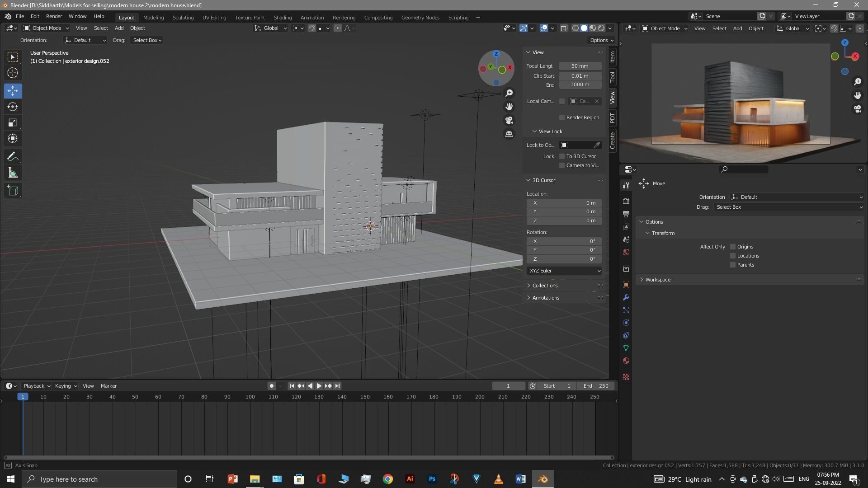This screenshot has height=488, width=868.
Task: Open Modifiers wrench properties tab
Action: click(626, 297)
